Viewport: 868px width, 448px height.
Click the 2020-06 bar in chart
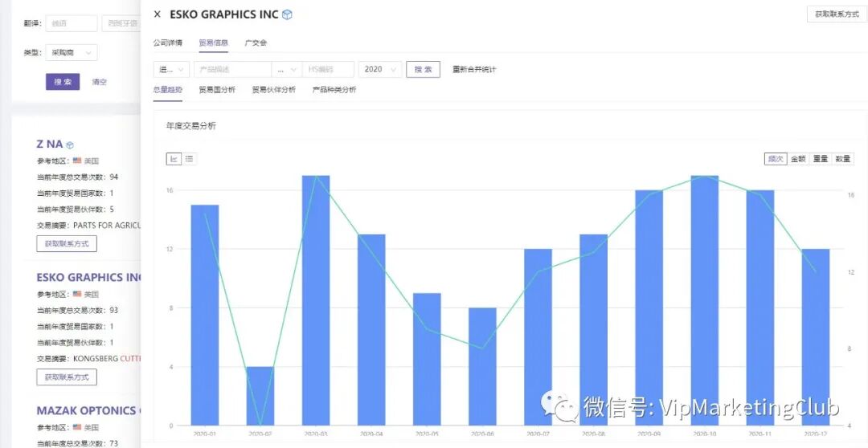(483, 367)
